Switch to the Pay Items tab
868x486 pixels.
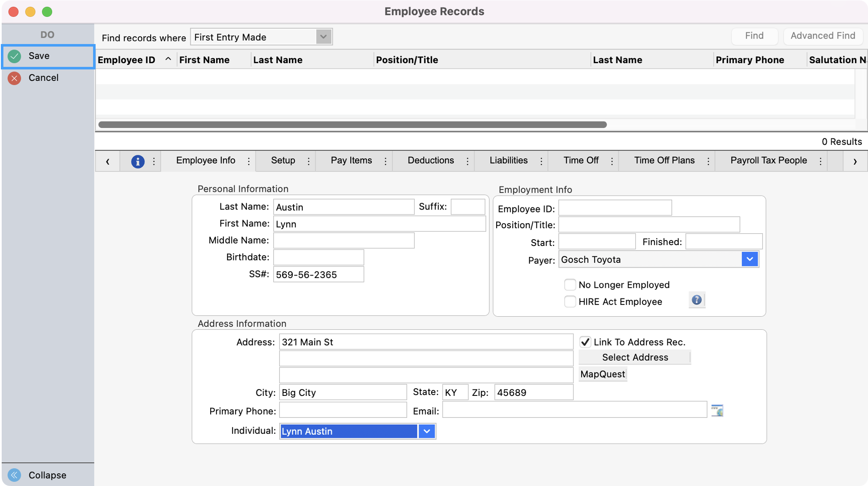tap(351, 161)
